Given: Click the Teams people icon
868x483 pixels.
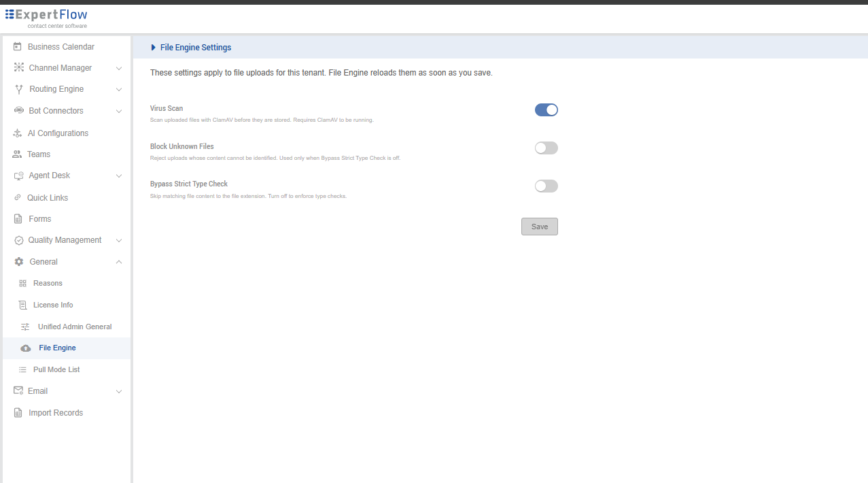Looking at the screenshot, I should tap(18, 154).
